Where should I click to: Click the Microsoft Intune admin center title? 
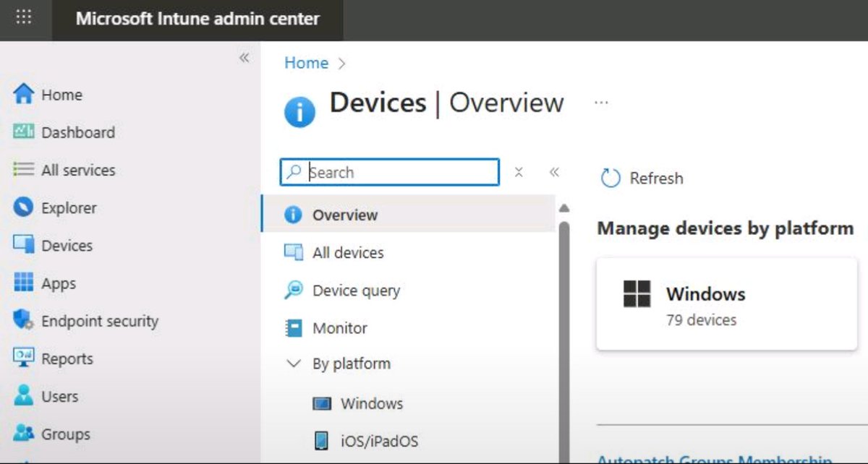coord(197,19)
